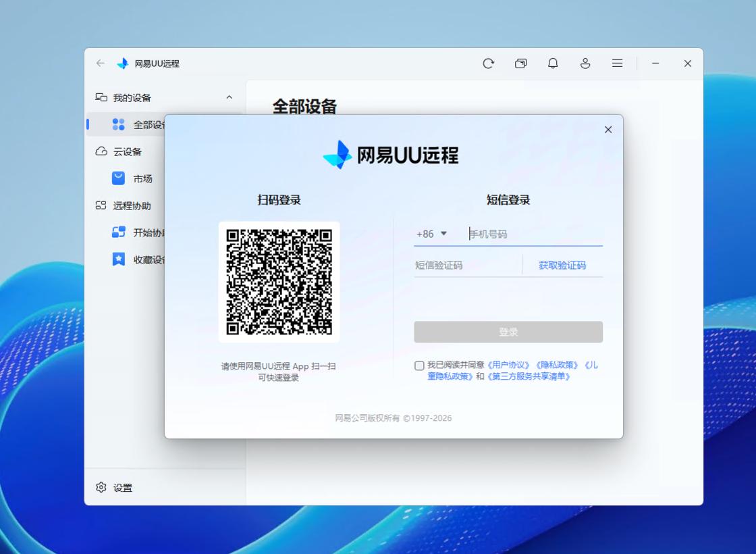The height and width of the screenshot is (554, 756).
Task: Click the back arrow in title bar
Action: point(101,64)
